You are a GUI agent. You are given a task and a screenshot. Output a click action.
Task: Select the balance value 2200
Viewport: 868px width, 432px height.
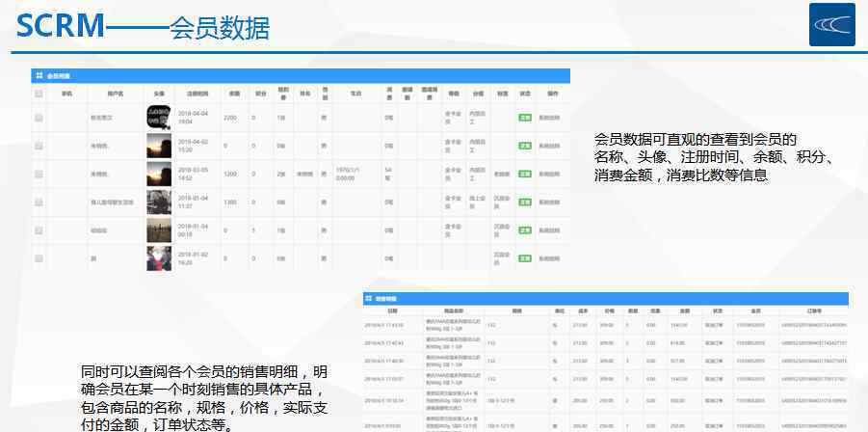pos(229,118)
